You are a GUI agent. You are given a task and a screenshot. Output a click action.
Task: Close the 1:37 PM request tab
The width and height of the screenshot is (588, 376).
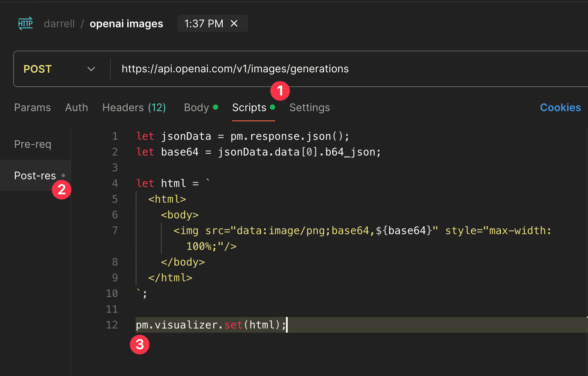point(234,23)
